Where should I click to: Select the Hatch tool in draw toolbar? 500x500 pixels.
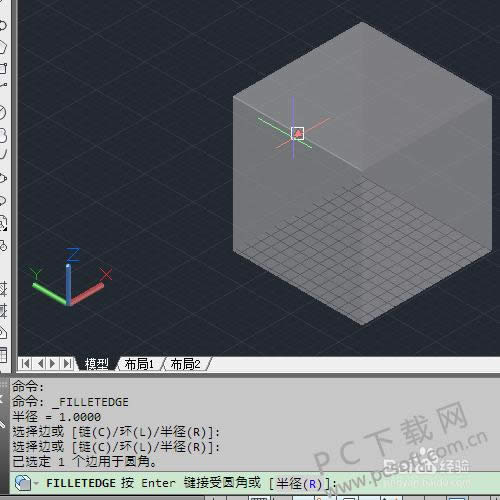pos(3,288)
